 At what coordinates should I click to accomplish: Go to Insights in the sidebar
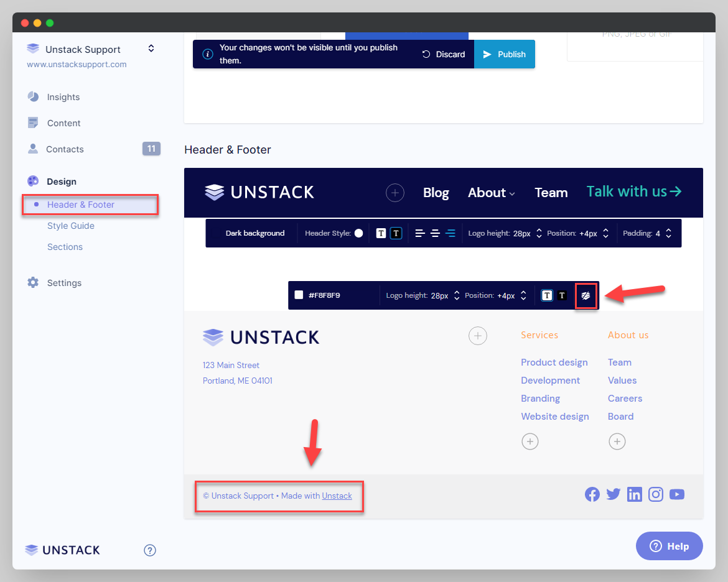63,97
